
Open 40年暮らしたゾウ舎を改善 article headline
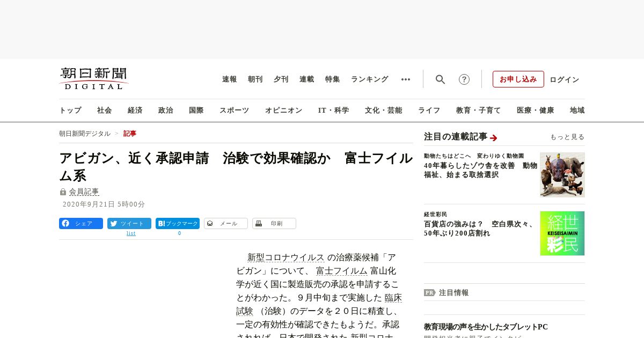[480, 170]
